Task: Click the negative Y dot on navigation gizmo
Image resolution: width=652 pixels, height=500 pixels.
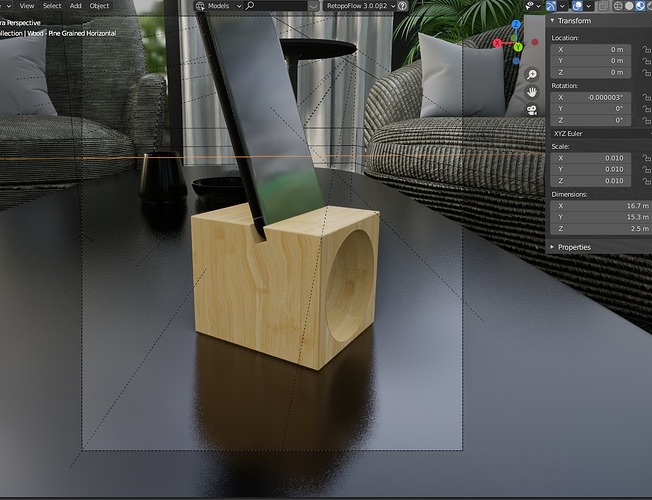Action: [514, 37]
